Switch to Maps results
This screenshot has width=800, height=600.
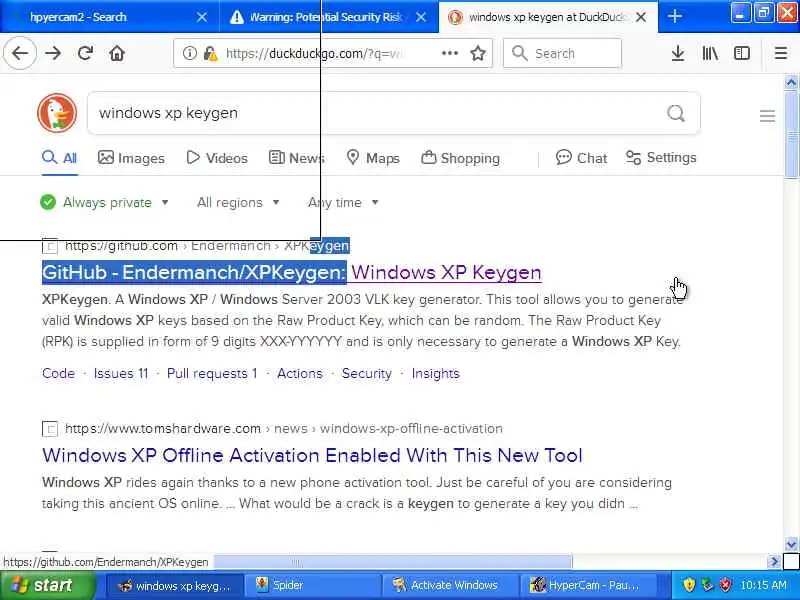[x=372, y=158]
